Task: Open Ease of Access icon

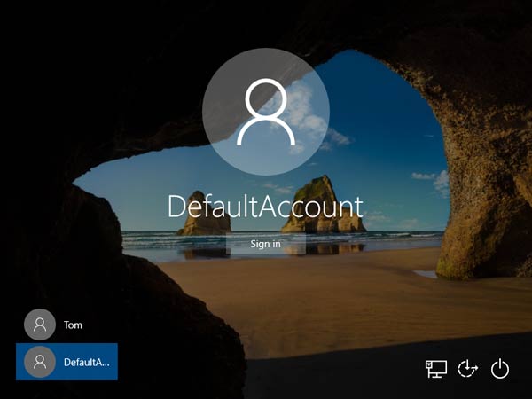Action: coord(468,369)
